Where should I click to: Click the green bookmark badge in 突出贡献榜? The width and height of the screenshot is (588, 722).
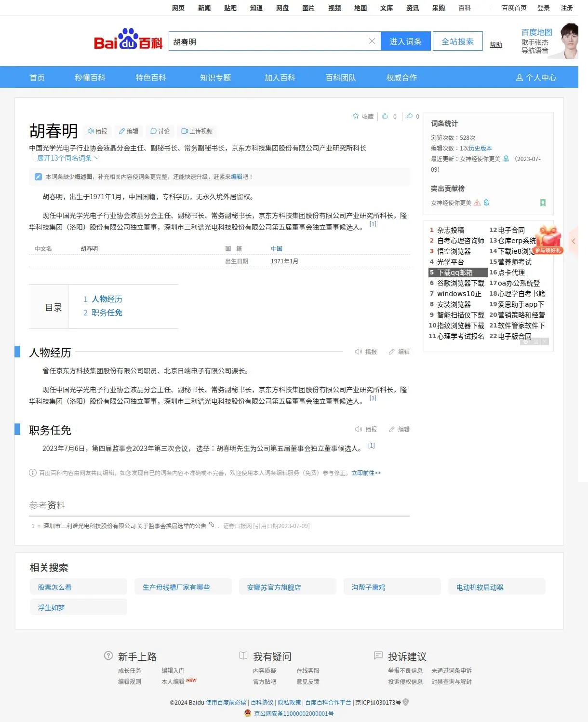[x=543, y=203]
